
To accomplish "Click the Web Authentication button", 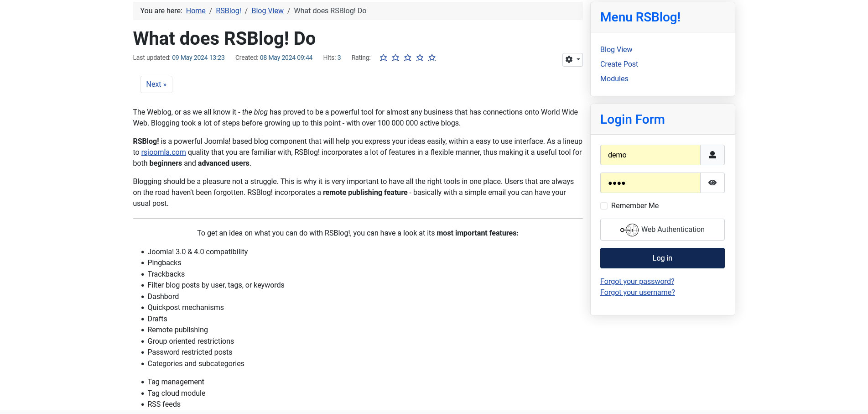I will point(662,230).
